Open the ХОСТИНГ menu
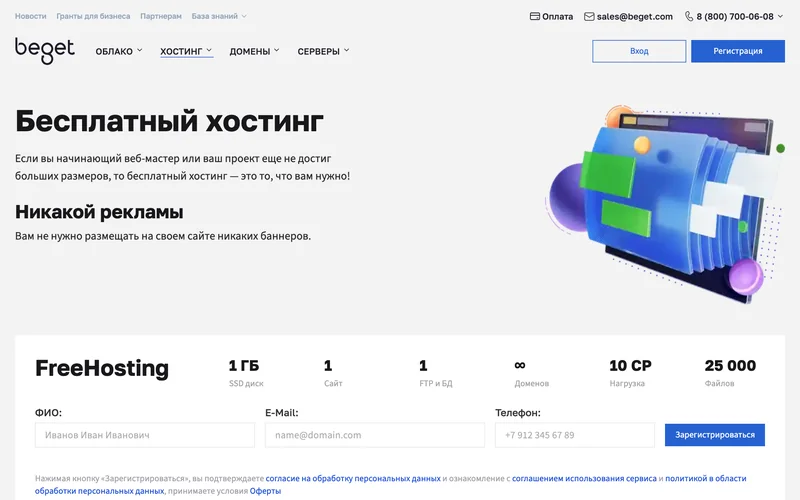Image resolution: width=800 pixels, height=500 pixels. click(x=186, y=51)
